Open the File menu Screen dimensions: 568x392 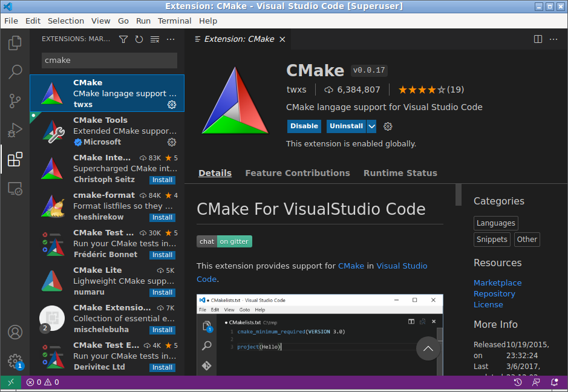coord(11,21)
